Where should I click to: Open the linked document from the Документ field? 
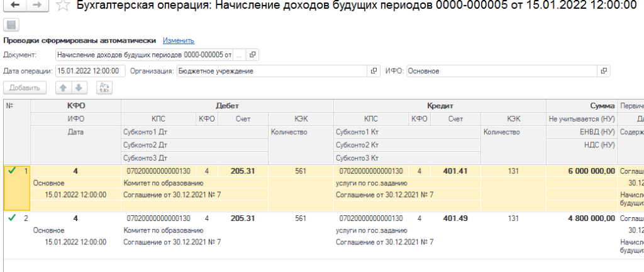(x=253, y=55)
